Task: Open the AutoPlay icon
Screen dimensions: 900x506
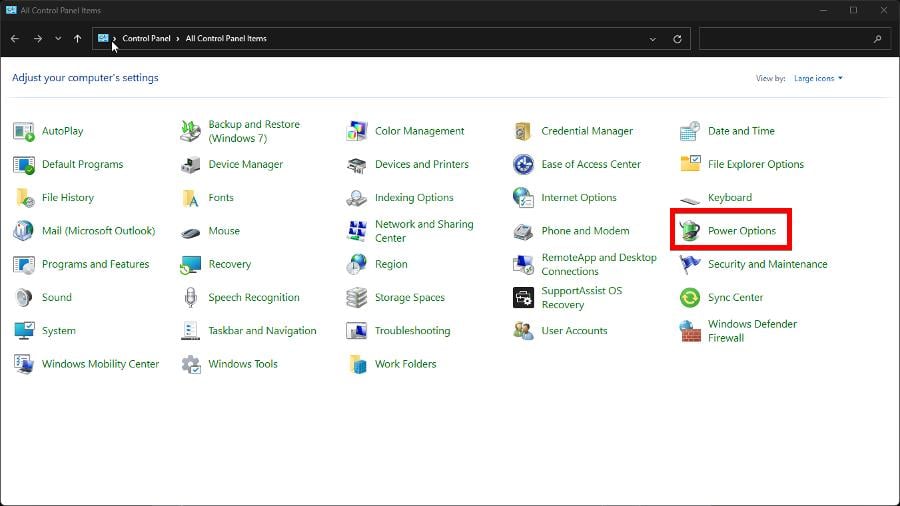Action: click(x=24, y=131)
